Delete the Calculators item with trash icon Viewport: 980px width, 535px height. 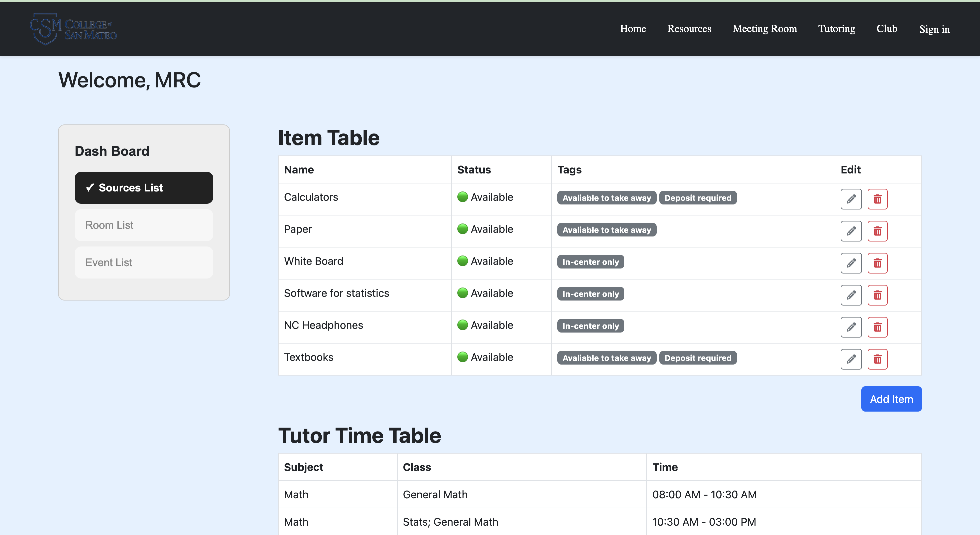[877, 199]
